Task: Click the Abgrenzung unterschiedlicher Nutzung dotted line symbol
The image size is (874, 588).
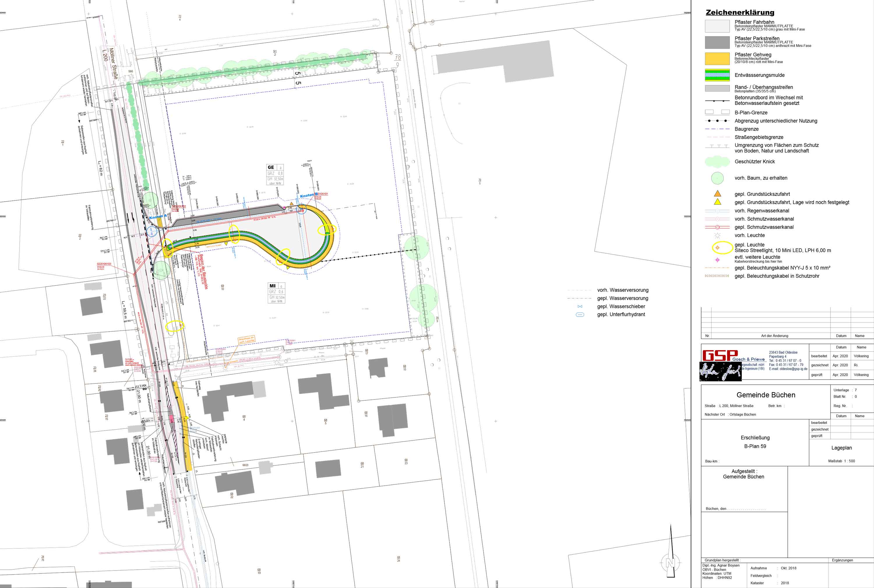Action: pos(717,121)
